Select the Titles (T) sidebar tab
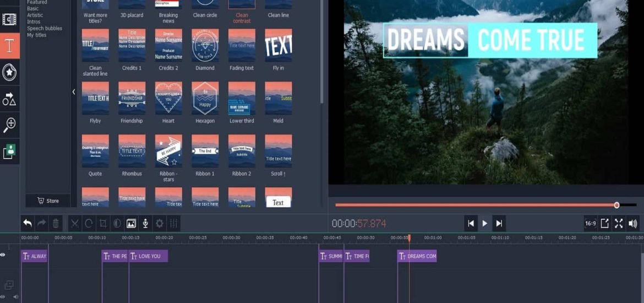 click(9, 46)
